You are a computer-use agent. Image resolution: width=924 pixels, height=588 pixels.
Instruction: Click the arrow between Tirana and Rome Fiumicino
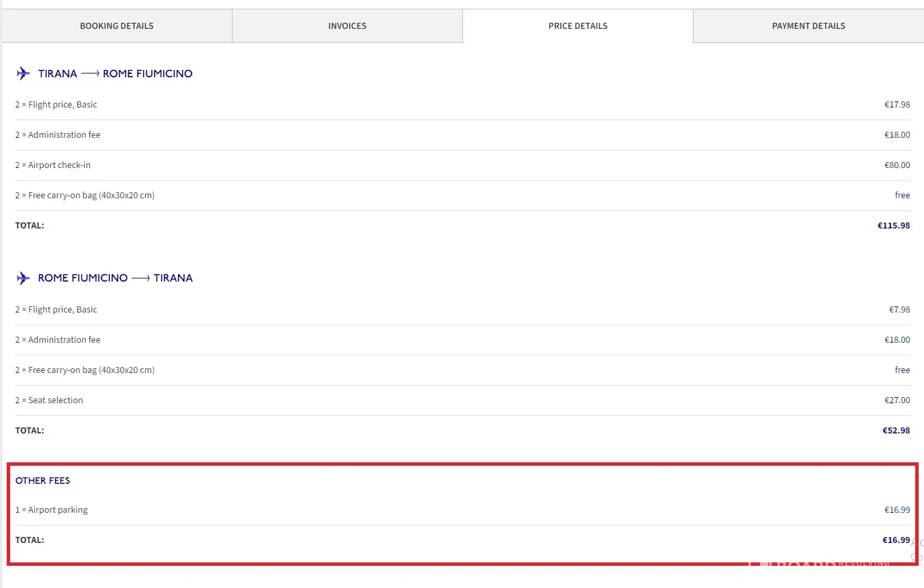tap(90, 74)
